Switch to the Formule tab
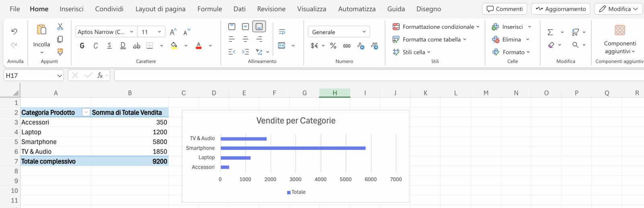This screenshot has width=644, height=208. pyautogui.click(x=209, y=9)
